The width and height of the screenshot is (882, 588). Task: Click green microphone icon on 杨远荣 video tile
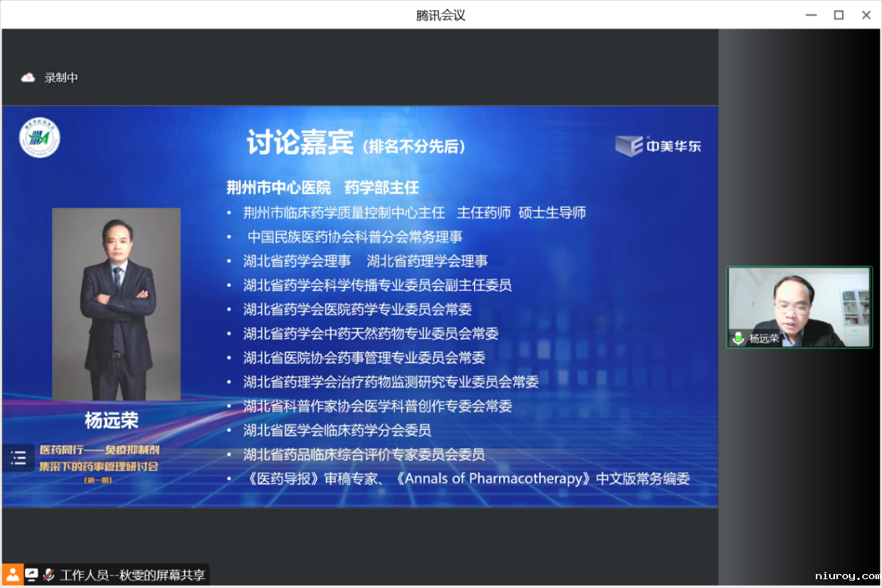point(738,339)
